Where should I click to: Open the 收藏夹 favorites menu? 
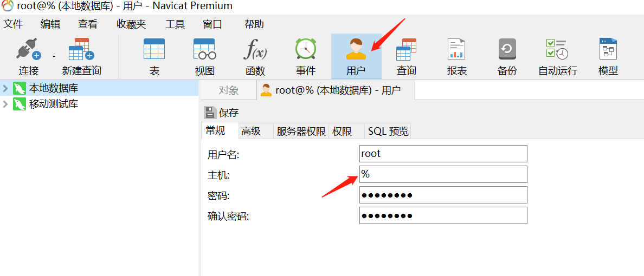(131, 24)
